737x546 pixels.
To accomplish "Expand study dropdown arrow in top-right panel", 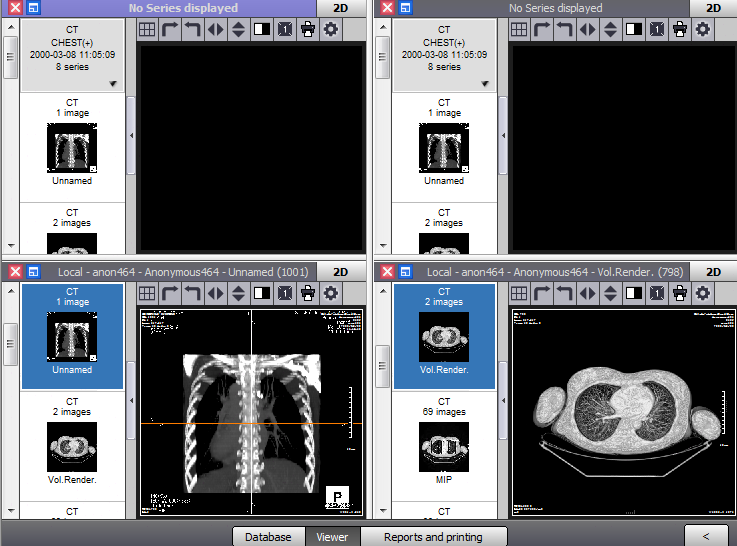I will 485,84.
